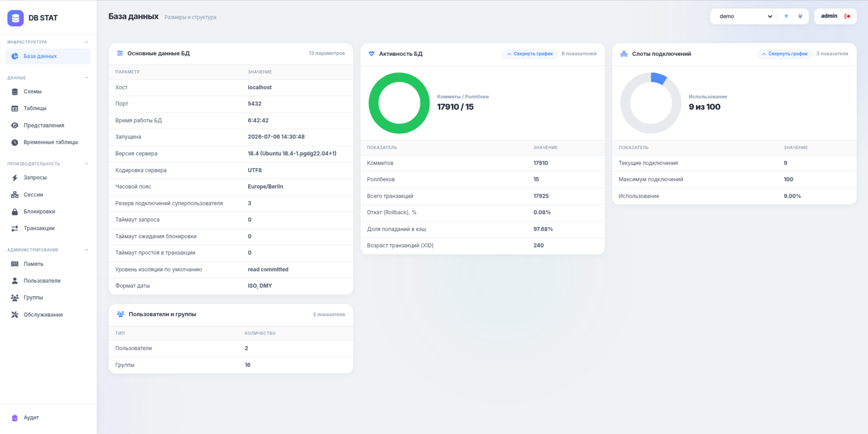Click the 'Возраст транзакций (XID)' row label
Viewport: 868px width, 434px height.
pyautogui.click(x=400, y=246)
